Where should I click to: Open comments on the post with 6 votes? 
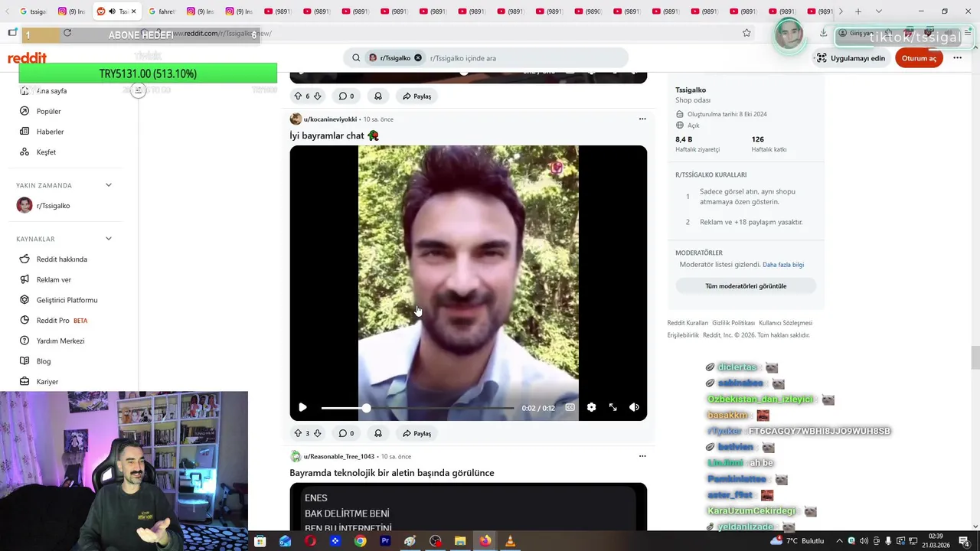pyautogui.click(x=346, y=96)
